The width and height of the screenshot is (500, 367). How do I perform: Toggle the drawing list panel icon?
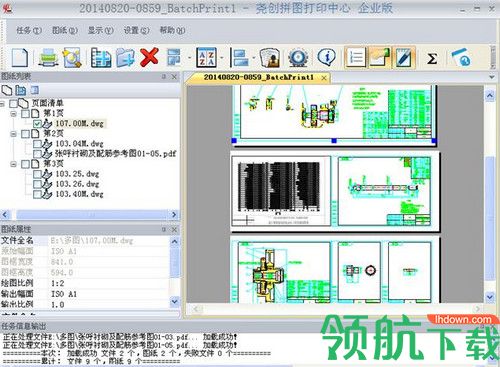click(x=355, y=58)
